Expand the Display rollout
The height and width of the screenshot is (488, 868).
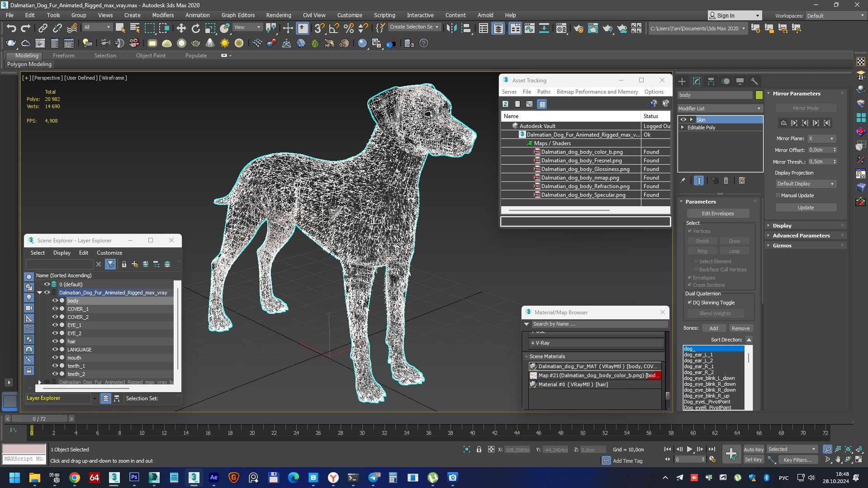tap(806, 225)
